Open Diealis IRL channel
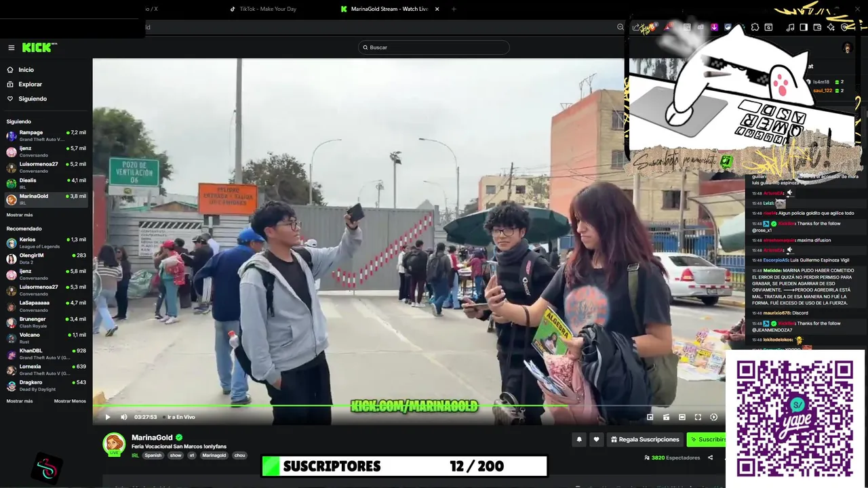This screenshot has width=868, height=488. [46, 183]
